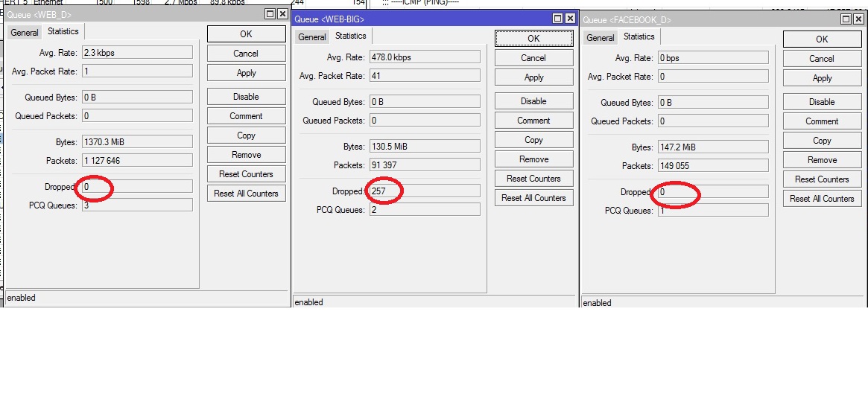
Task: Add a Comment to the WEB_D queue
Action: pos(247,116)
